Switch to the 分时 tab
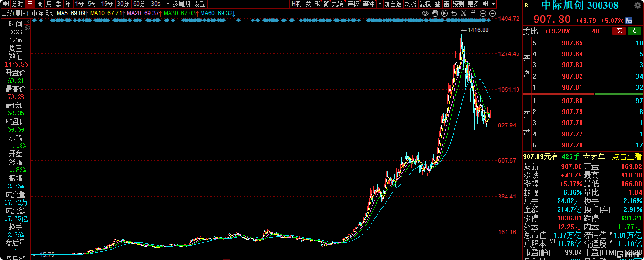 click(17, 4)
